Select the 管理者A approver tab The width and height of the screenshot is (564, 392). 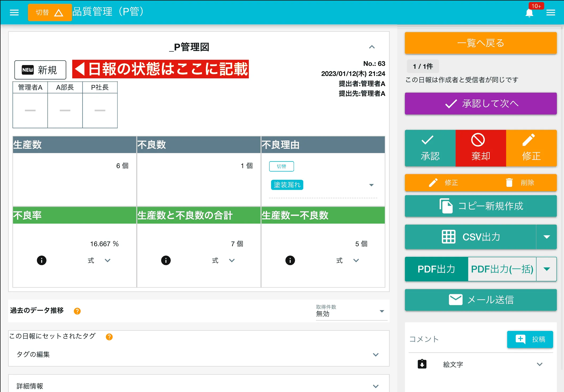[30, 87]
